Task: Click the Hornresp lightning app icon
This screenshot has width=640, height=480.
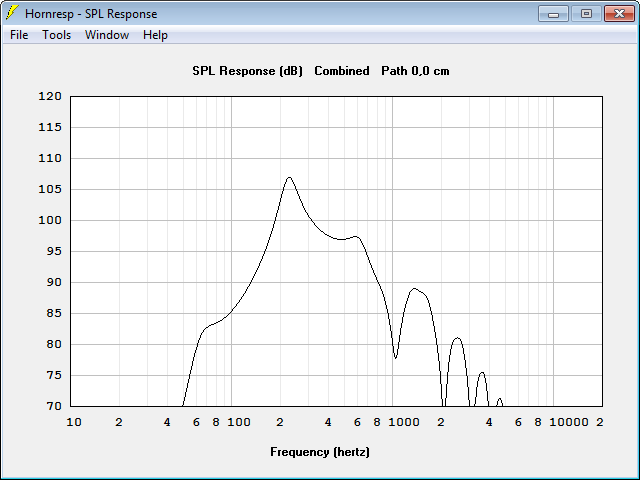Action: click(12, 13)
